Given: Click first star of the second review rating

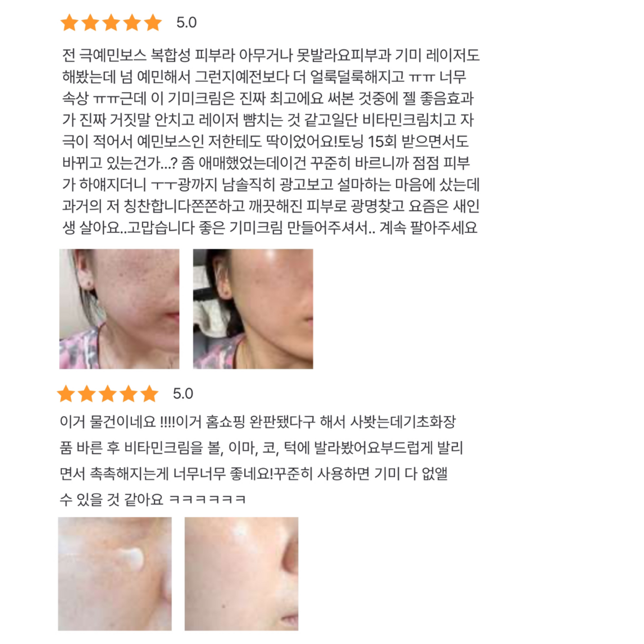Looking at the screenshot, I should click(x=66, y=394).
